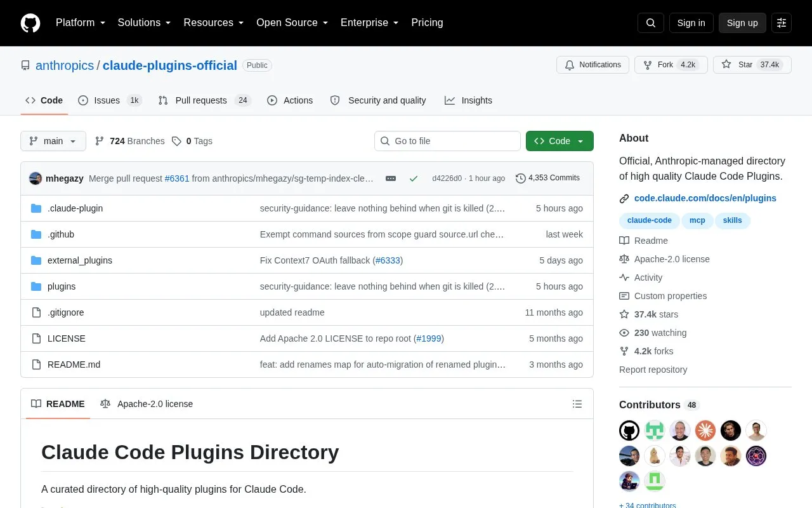Screen dimensions: 812x508
Task: Click the bell Notifications button
Action: click(x=593, y=65)
